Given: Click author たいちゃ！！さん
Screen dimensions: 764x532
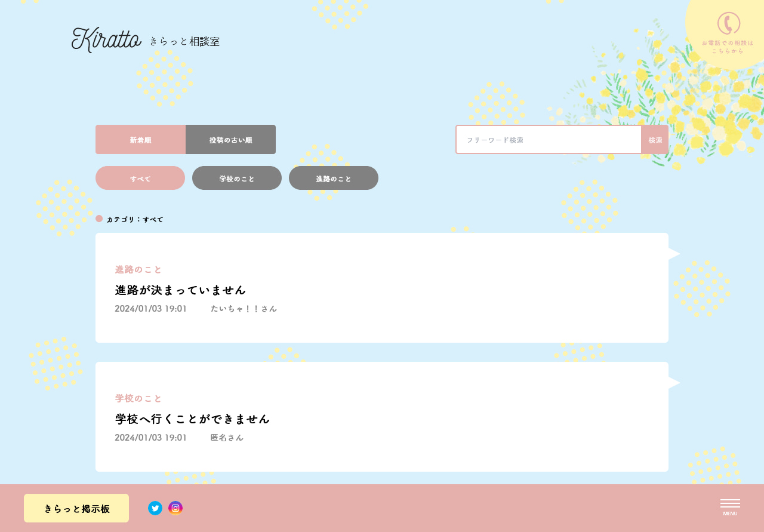Looking at the screenshot, I should pyautogui.click(x=244, y=309).
